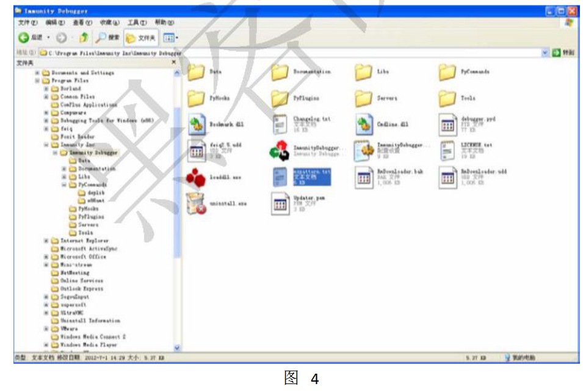Open the address bar dropdown arrow
Screen dimensions: 583x392
pos(545,53)
